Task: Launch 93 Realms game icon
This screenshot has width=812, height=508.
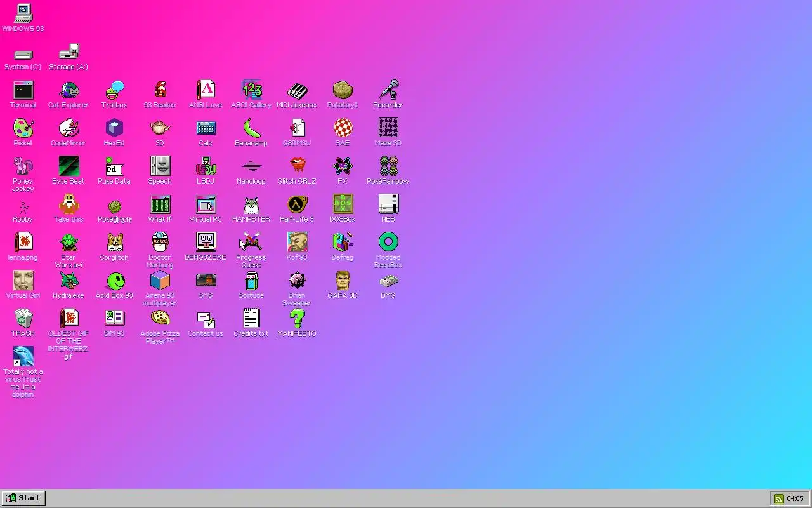Action: [160, 90]
